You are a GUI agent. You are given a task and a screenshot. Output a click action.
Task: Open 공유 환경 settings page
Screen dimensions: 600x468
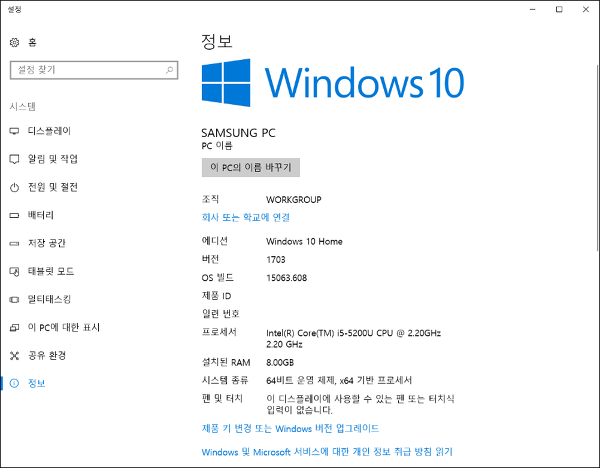tap(47, 356)
